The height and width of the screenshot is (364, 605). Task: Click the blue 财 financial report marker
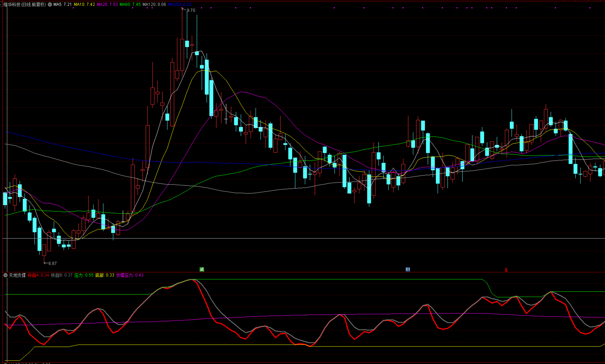[x=408, y=269]
